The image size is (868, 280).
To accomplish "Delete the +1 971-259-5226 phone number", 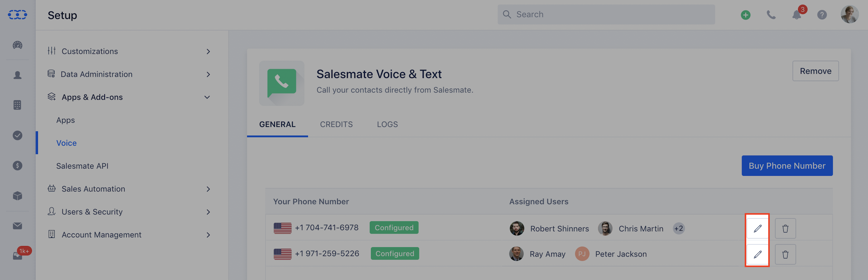I will pyautogui.click(x=785, y=254).
